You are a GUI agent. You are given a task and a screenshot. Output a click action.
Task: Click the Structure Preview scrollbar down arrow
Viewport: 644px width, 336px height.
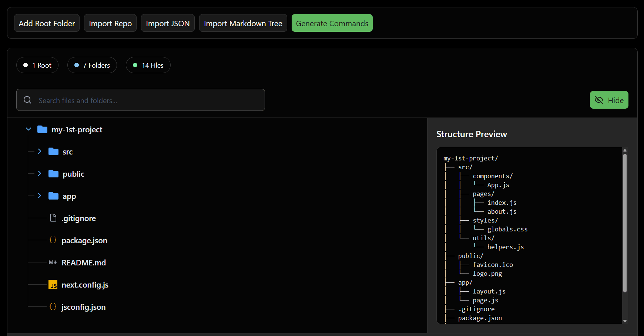[x=625, y=321]
